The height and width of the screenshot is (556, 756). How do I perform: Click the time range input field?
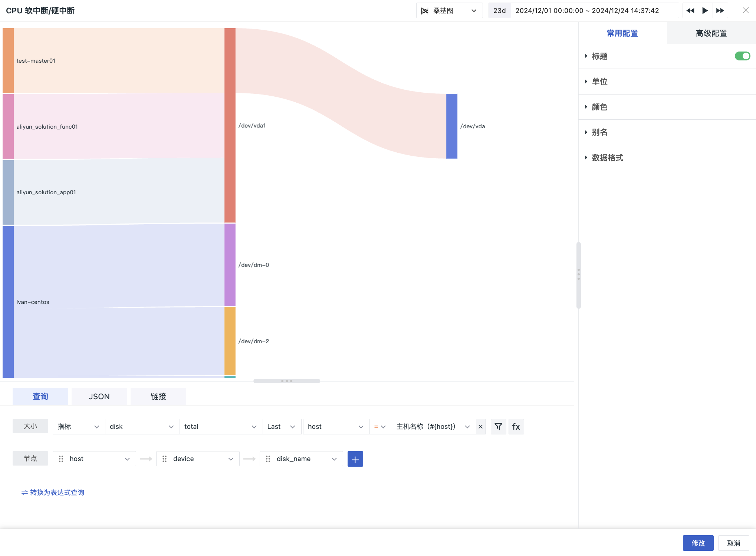595,11
